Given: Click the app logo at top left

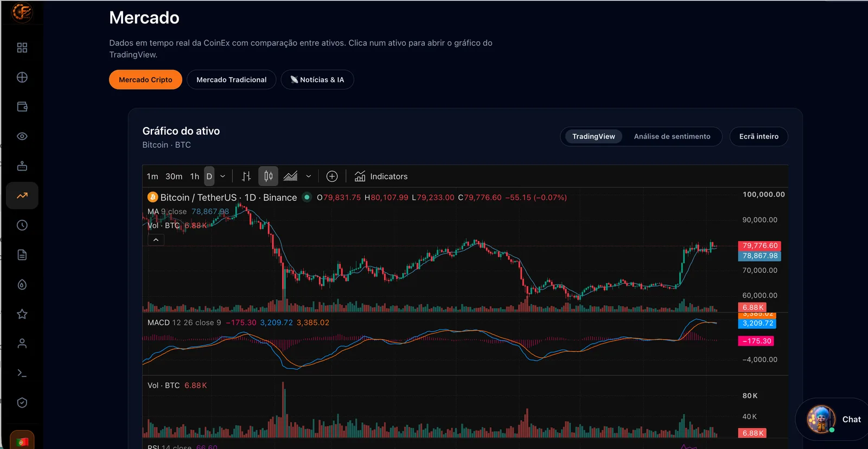Looking at the screenshot, I should tap(22, 11).
